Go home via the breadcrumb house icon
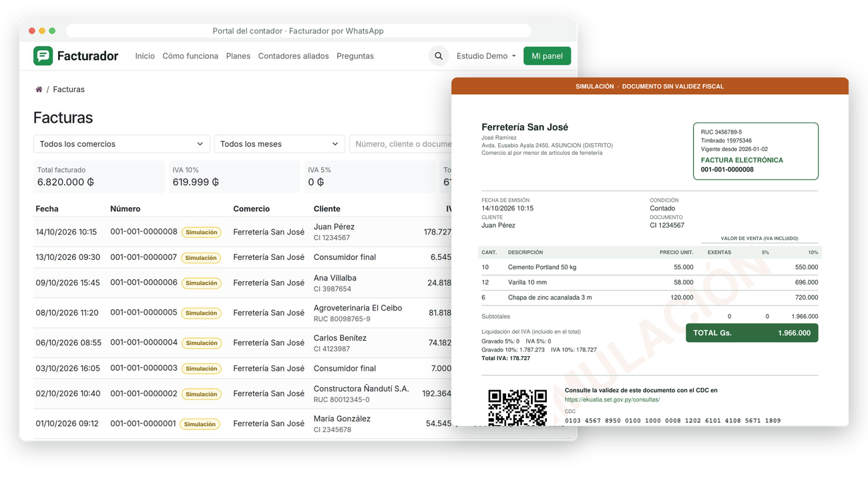Screen dimensions: 868x491 (39, 90)
